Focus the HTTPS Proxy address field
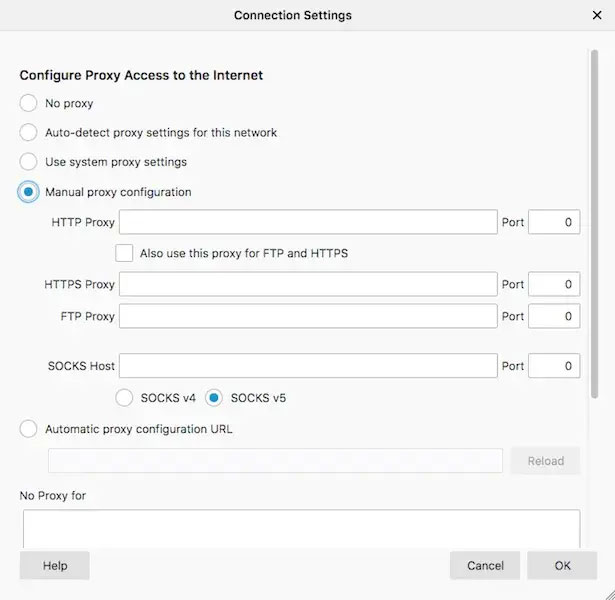Viewport: 615px width, 600px height. click(308, 284)
